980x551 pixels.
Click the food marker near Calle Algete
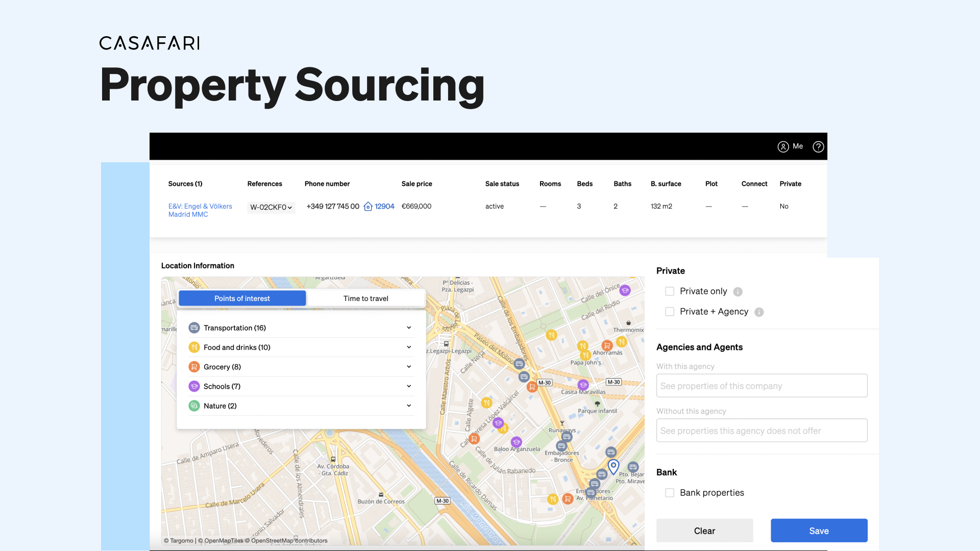486,403
